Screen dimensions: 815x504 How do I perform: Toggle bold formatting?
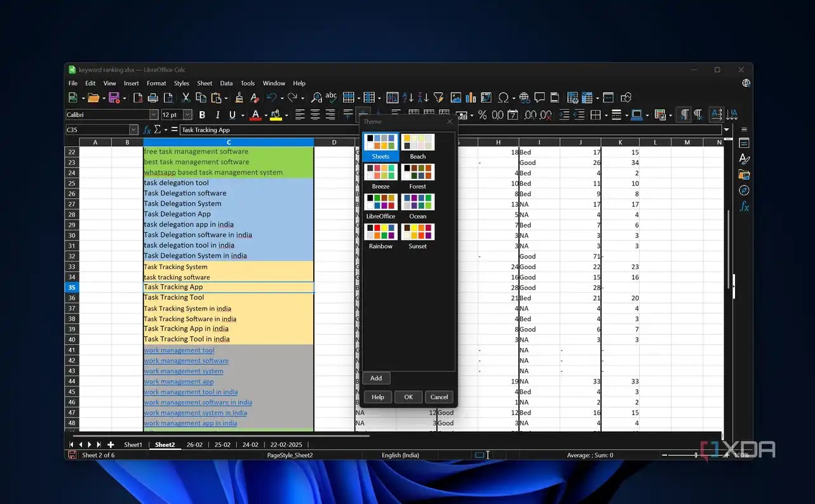tap(202, 115)
